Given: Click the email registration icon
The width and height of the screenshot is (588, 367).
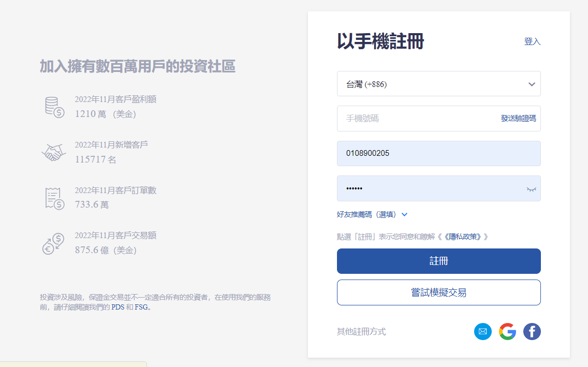Looking at the screenshot, I should click(x=482, y=331).
